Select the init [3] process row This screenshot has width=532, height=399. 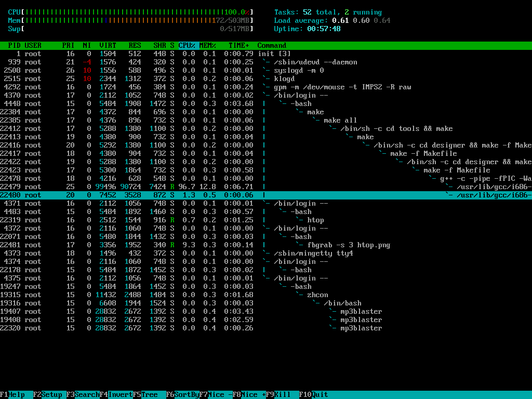(x=266, y=54)
